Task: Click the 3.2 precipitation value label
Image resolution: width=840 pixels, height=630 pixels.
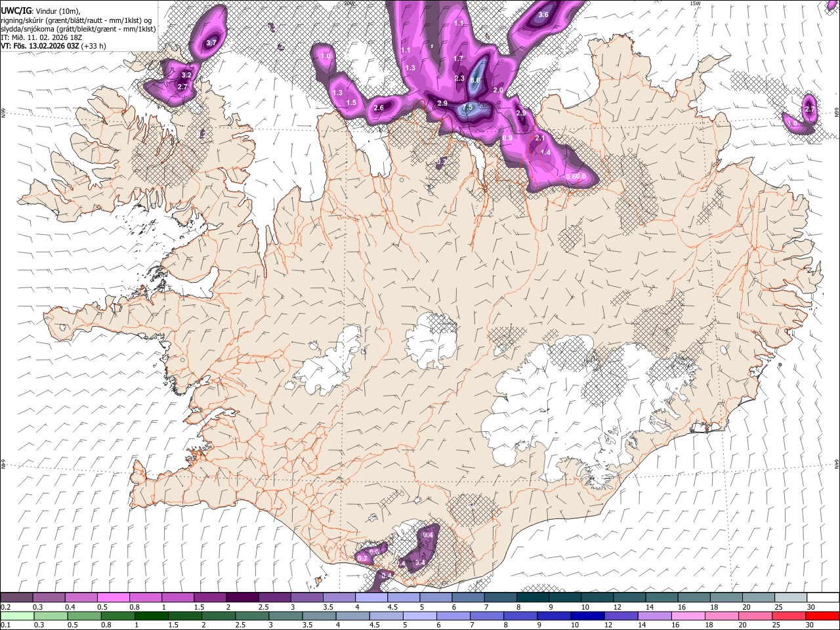Action: (x=186, y=75)
